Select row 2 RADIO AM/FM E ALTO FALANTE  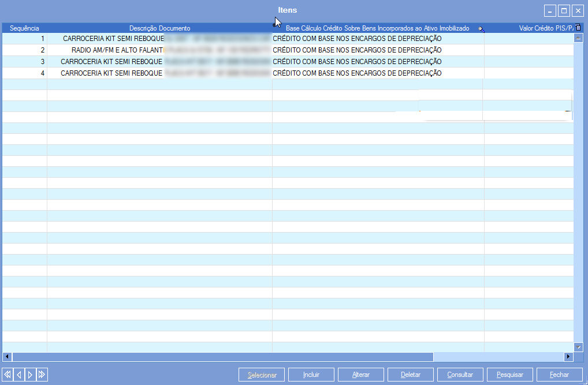tap(113, 50)
